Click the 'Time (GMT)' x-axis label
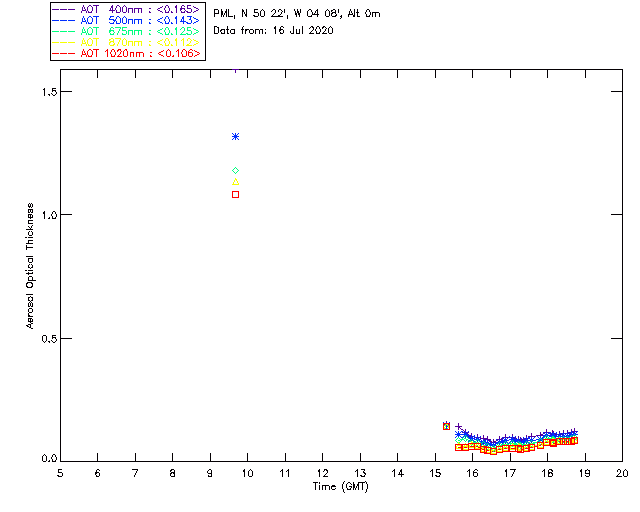The height and width of the screenshot is (512, 640). tap(341, 486)
